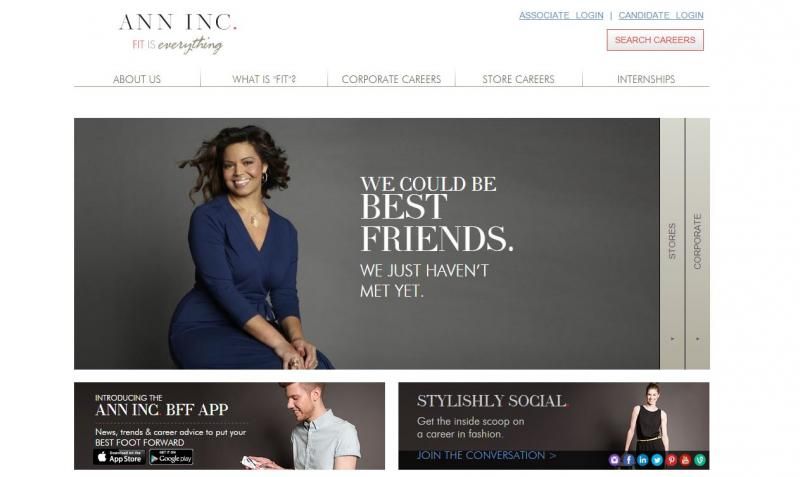Open the ABOUT US menu item
This screenshot has height=477, width=800.
[x=137, y=79]
